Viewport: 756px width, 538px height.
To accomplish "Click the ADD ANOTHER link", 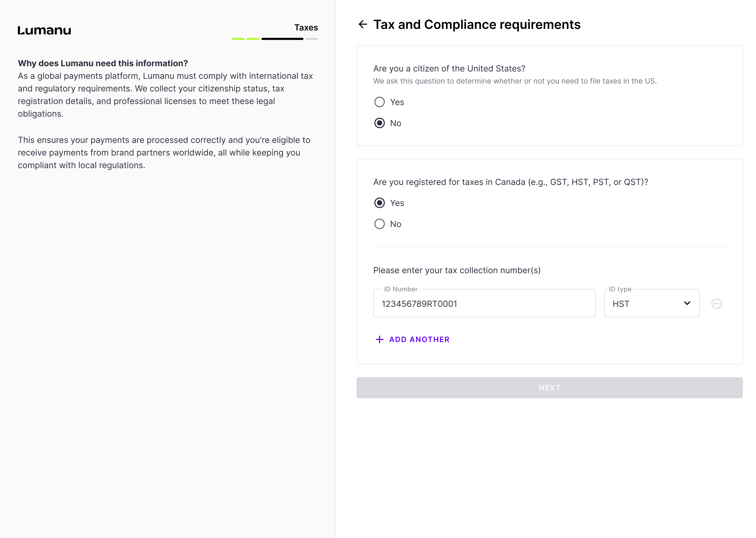I will tap(419, 340).
